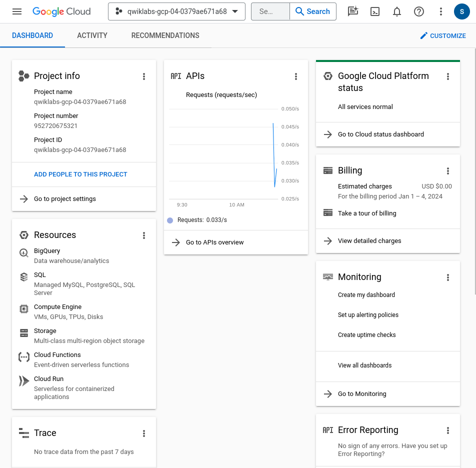Click the Monitoring card icon
The image size is (476, 468).
coord(328,277)
